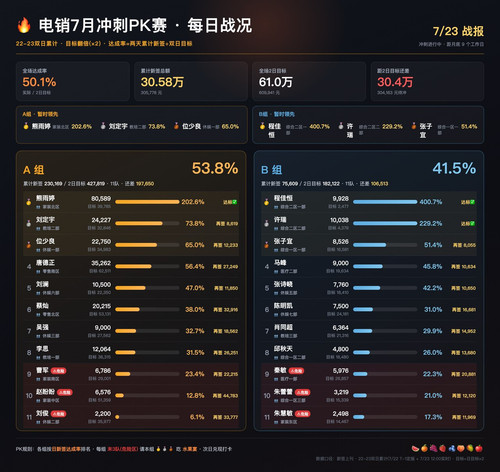Image resolution: width=500 pixels, height=472 pixels.
Task: Click bronze medal beside 张子宜 in B组 leader card
Action: [414, 126]
